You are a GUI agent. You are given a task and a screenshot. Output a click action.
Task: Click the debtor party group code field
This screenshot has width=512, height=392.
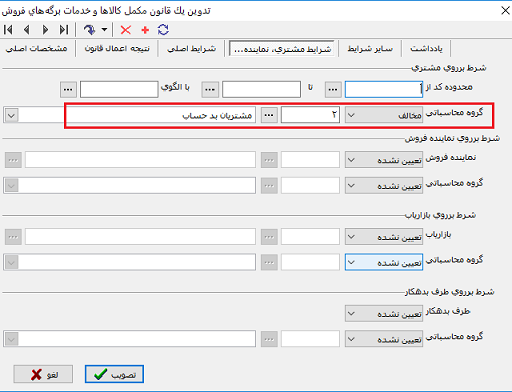(310, 339)
